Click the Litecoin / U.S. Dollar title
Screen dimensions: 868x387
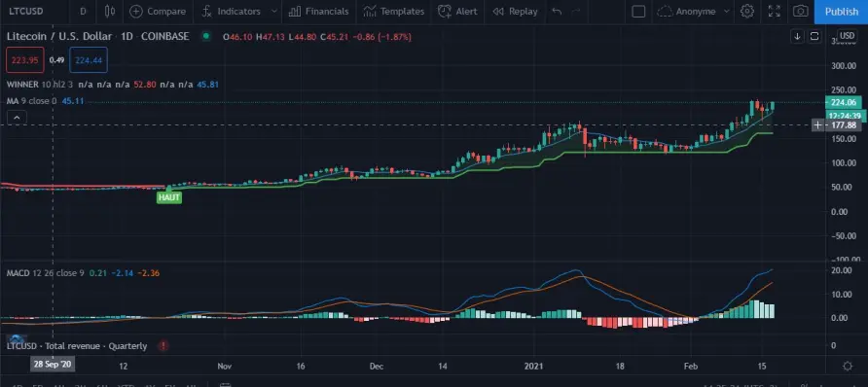(x=59, y=37)
